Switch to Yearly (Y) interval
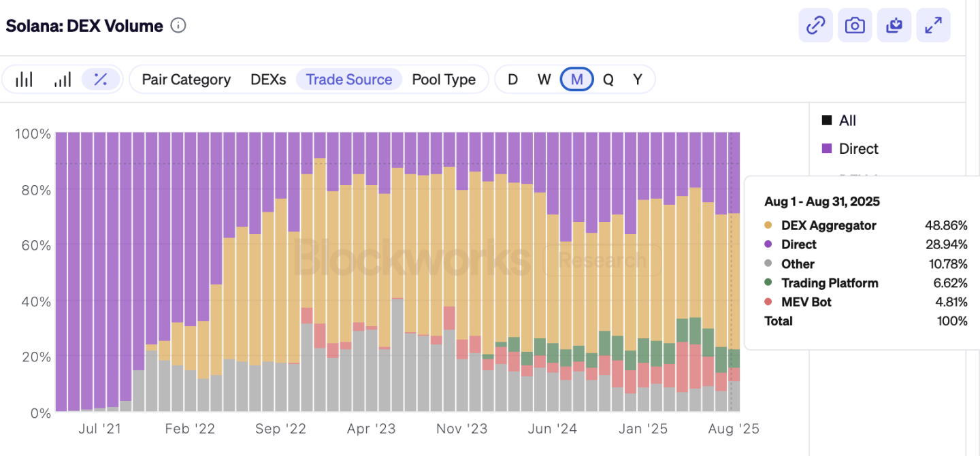The height and width of the screenshot is (456, 980). tap(638, 80)
